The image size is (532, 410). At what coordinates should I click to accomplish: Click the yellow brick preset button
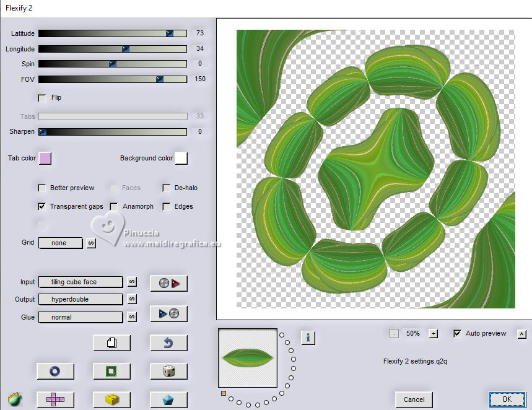pos(111,399)
